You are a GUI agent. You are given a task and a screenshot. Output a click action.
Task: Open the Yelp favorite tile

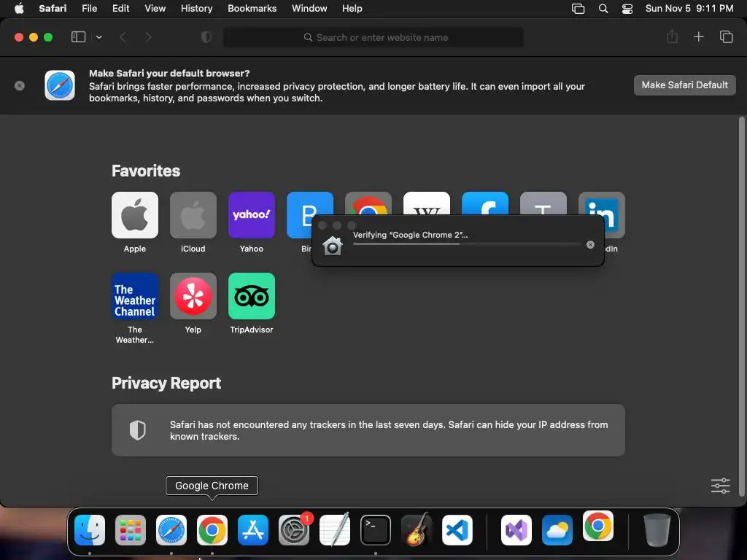pos(193,296)
